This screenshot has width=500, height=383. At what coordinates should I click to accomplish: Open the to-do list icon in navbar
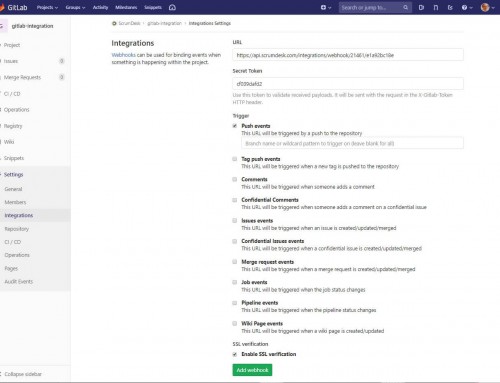(x=450, y=7)
